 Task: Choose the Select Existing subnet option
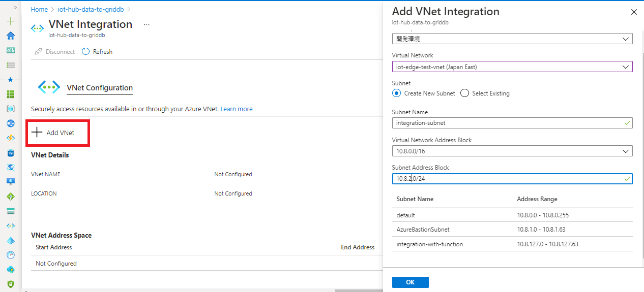pyautogui.click(x=464, y=93)
